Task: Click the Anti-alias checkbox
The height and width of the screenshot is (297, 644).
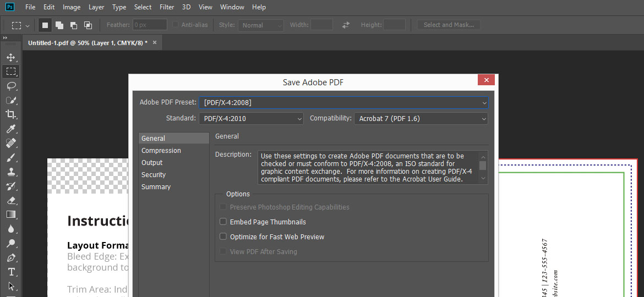Action: (x=176, y=25)
